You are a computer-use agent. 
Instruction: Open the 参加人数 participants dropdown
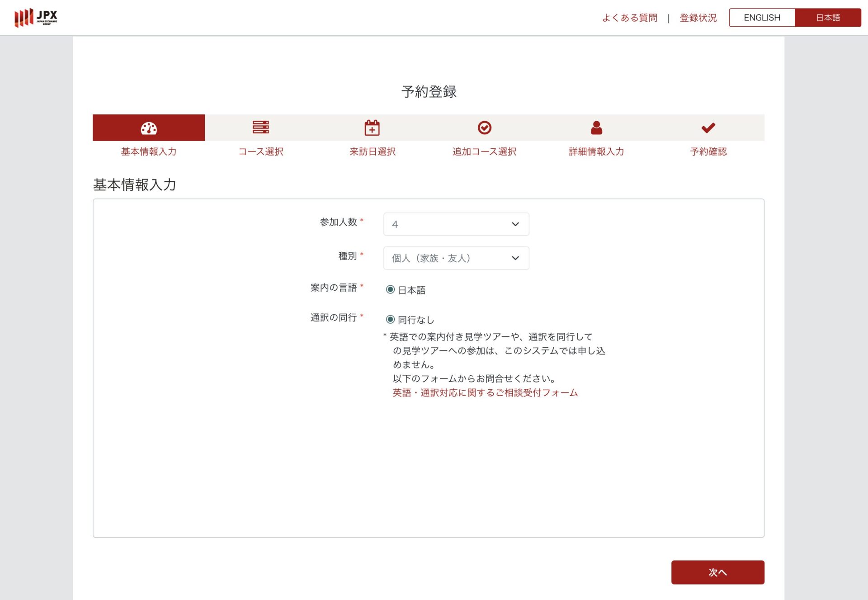(x=456, y=224)
